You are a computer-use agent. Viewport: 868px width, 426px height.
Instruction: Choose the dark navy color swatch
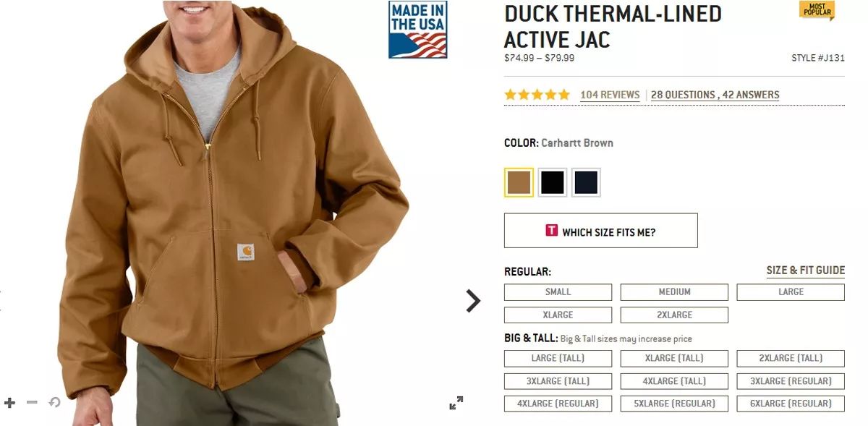586,182
